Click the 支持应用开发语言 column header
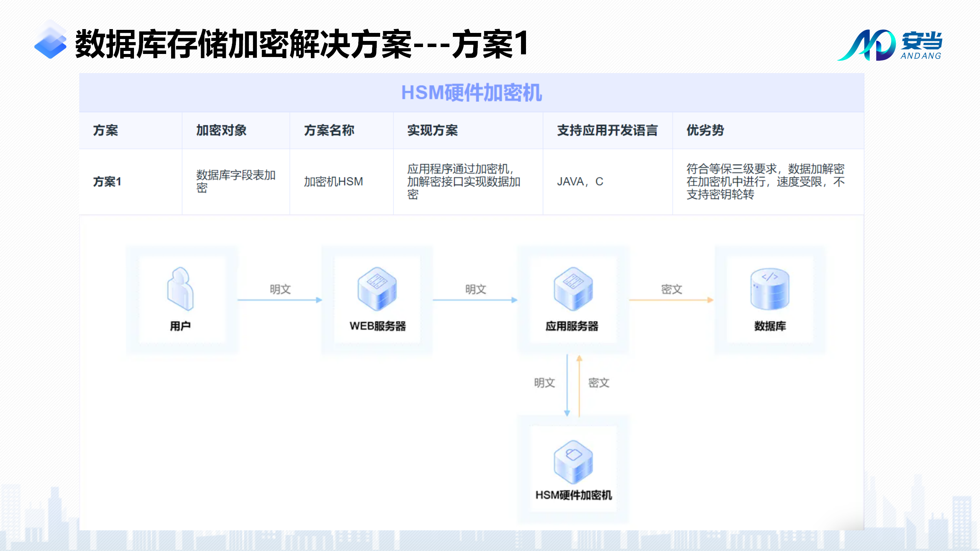This screenshot has height=551, width=980. click(x=607, y=130)
